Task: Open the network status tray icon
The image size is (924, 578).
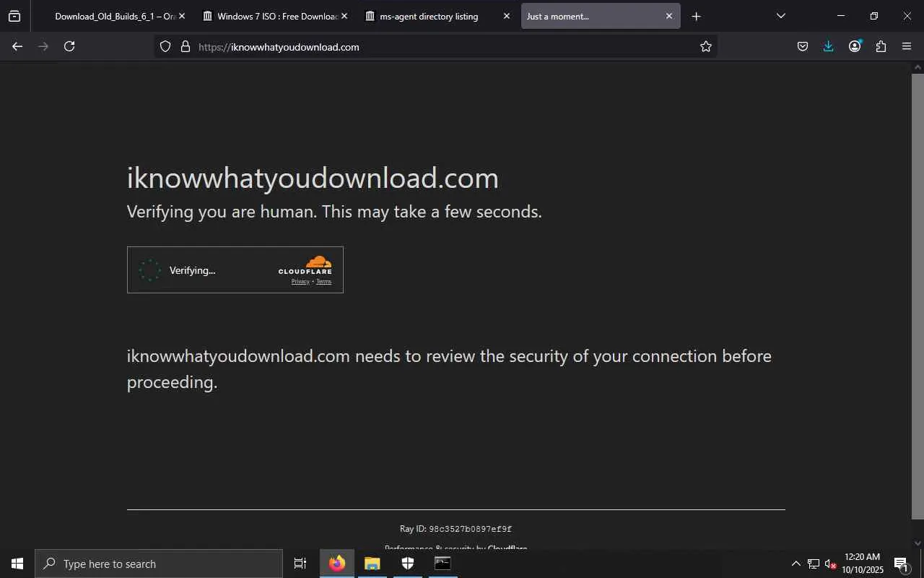Action: tap(814, 564)
